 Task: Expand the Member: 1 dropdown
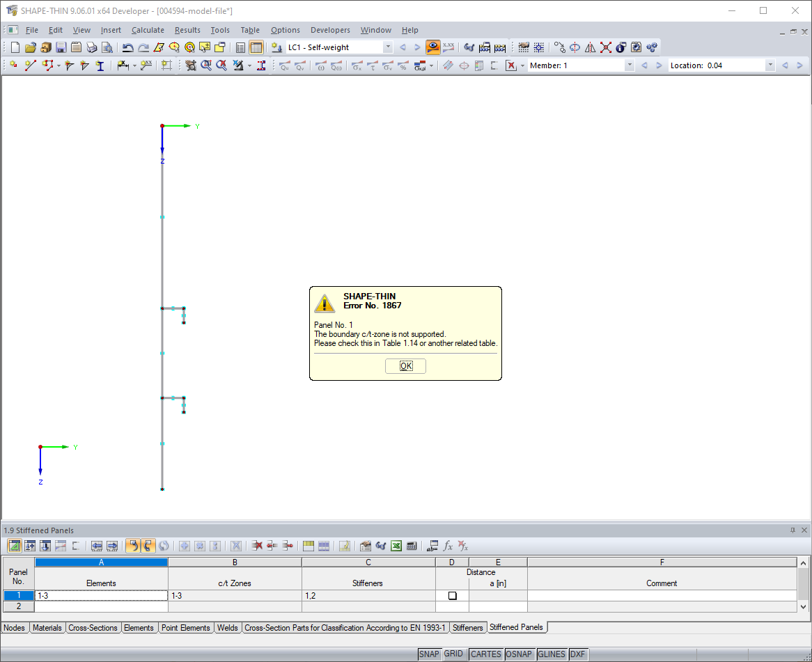[x=630, y=65]
